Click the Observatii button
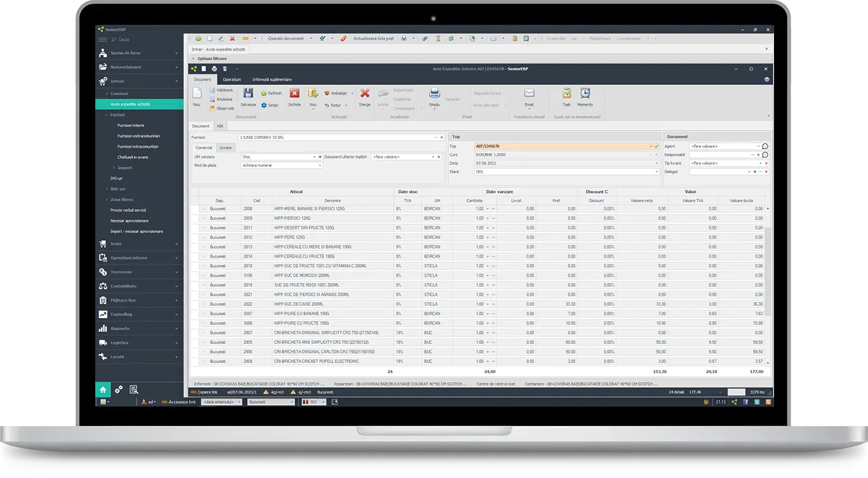The width and height of the screenshot is (868, 478). point(222,108)
